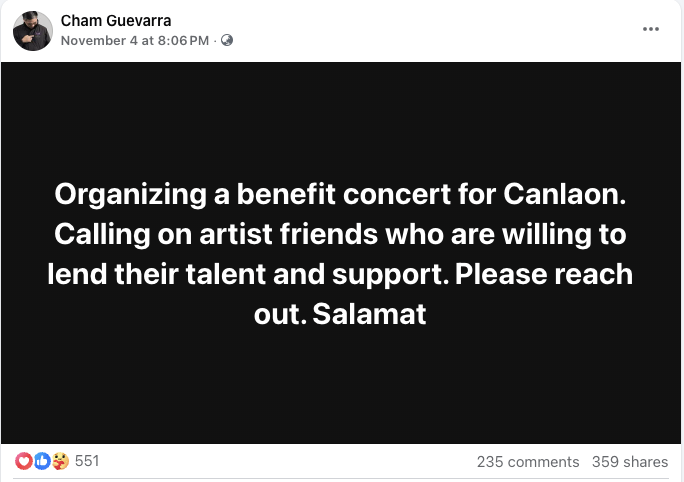Click the line starting "Calling on artist friends"
The height and width of the screenshot is (482, 684).
341,233
